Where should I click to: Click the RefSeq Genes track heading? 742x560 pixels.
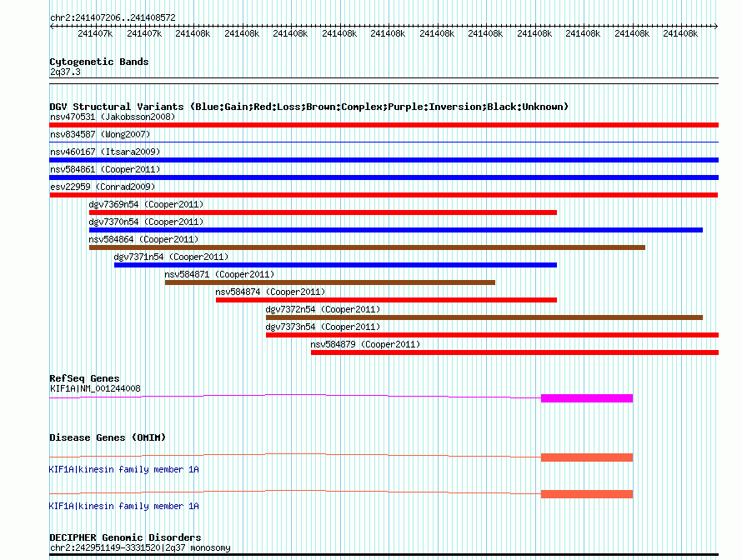[x=84, y=378]
